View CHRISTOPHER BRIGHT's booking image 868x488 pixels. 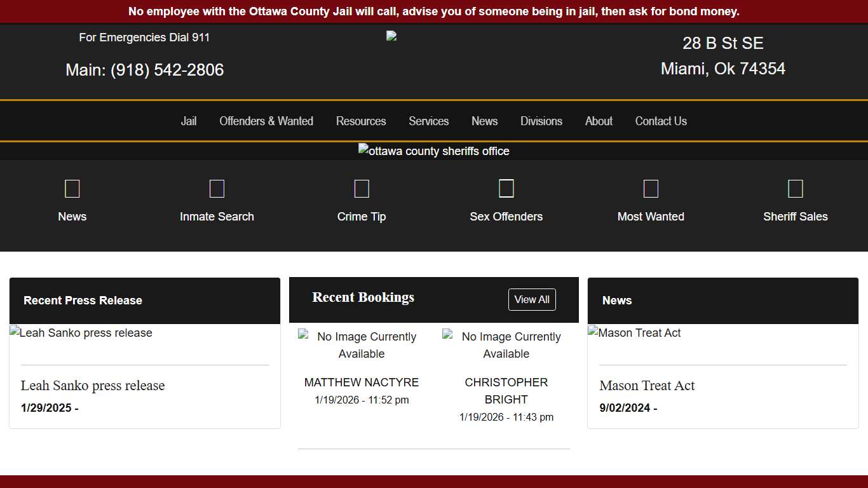506,345
